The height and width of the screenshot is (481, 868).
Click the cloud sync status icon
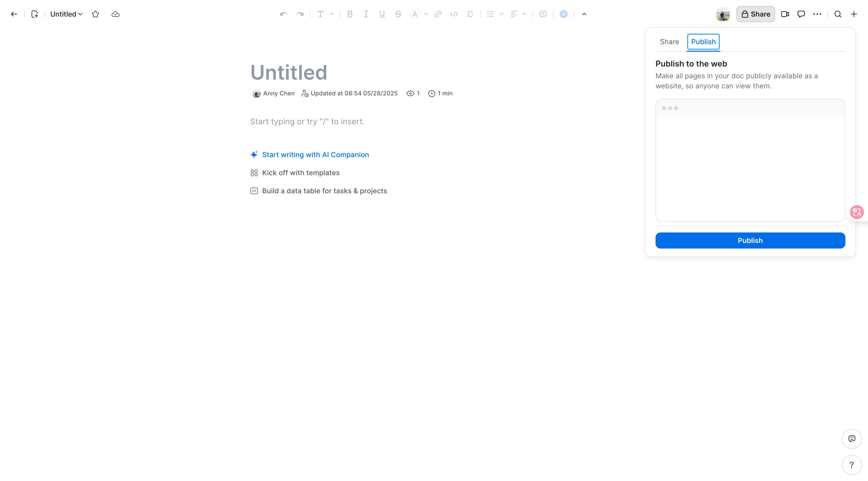pos(115,14)
